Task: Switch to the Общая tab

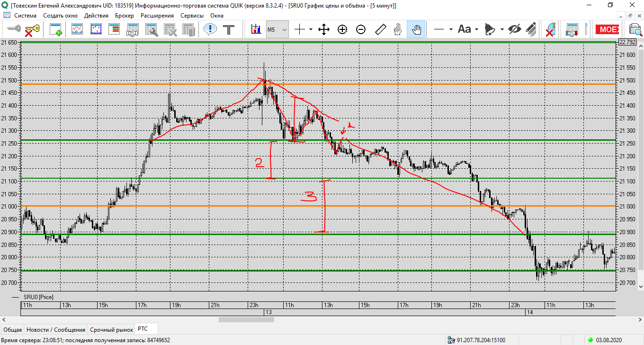Action: point(13,329)
